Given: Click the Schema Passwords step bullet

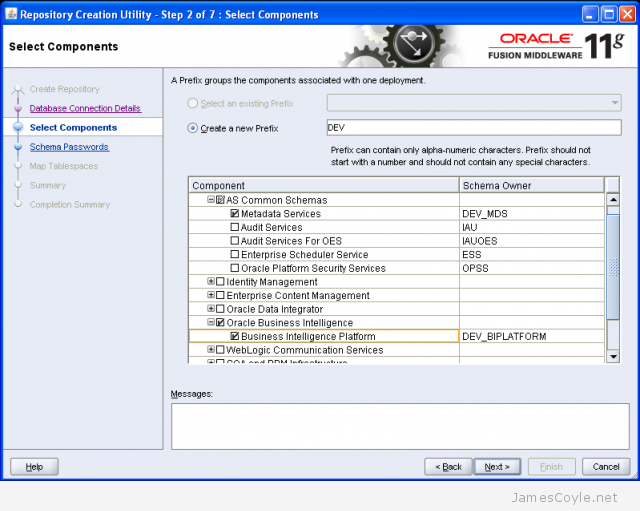Looking at the screenshot, I should click(x=18, y=147).
